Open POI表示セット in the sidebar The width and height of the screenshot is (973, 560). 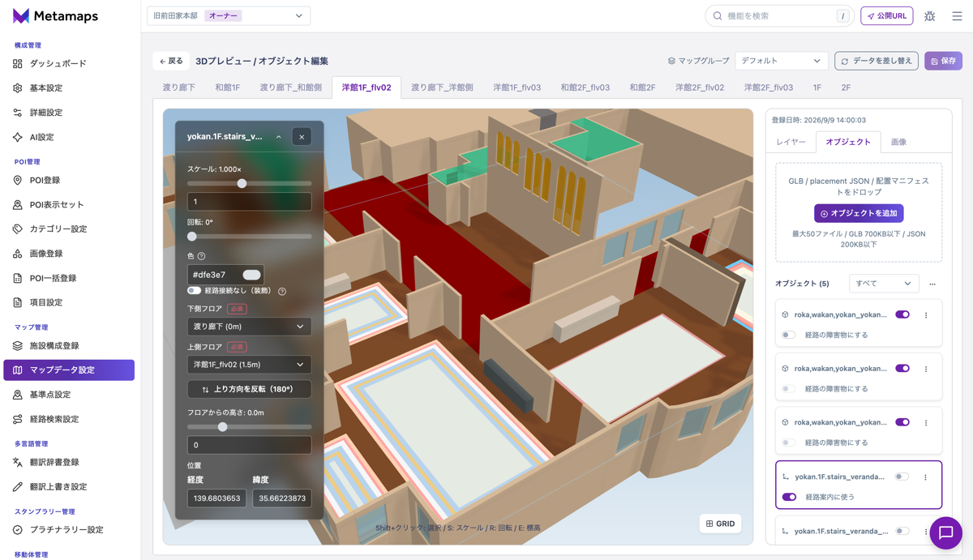(69, 205)
